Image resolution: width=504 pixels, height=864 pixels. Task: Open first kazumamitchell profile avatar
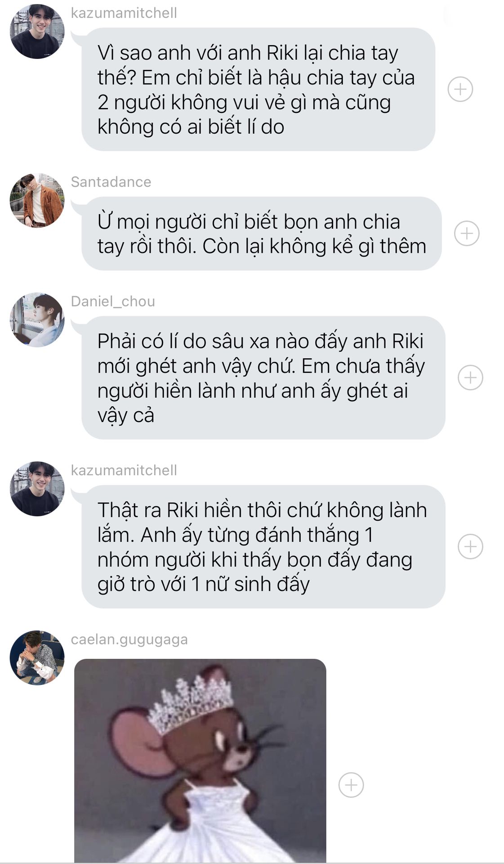37,31
